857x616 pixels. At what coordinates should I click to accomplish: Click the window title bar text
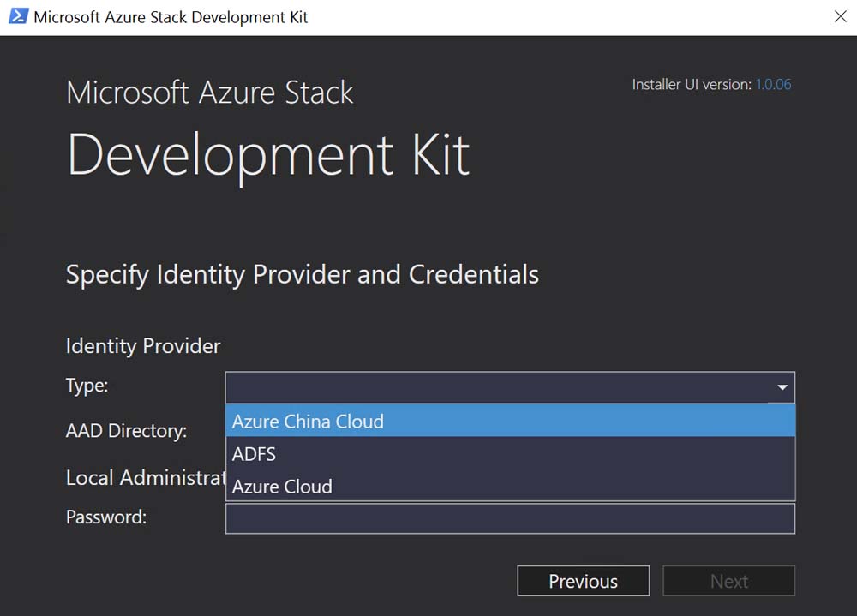coord(171,17)
